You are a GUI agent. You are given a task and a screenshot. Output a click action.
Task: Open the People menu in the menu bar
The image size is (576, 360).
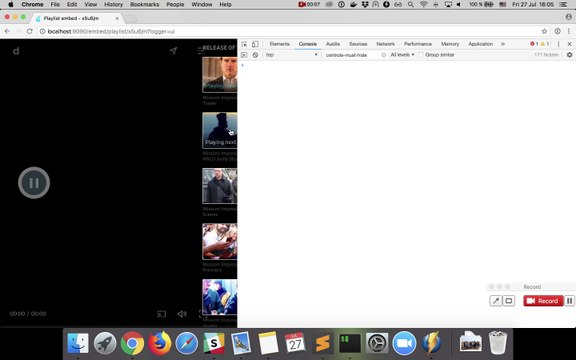point(175,4)
